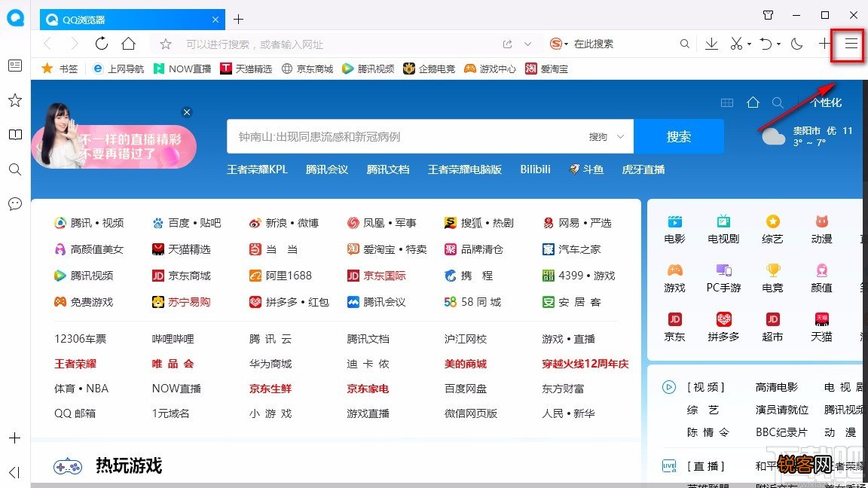
Task: Open 个性化 personalization settings
Action: 826,103
